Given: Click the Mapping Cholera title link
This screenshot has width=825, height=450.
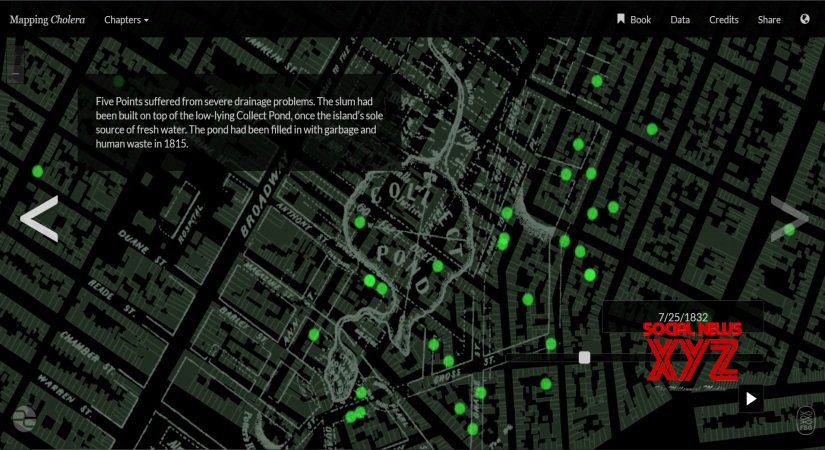Looking at the screenshot, I should [47, 20].
